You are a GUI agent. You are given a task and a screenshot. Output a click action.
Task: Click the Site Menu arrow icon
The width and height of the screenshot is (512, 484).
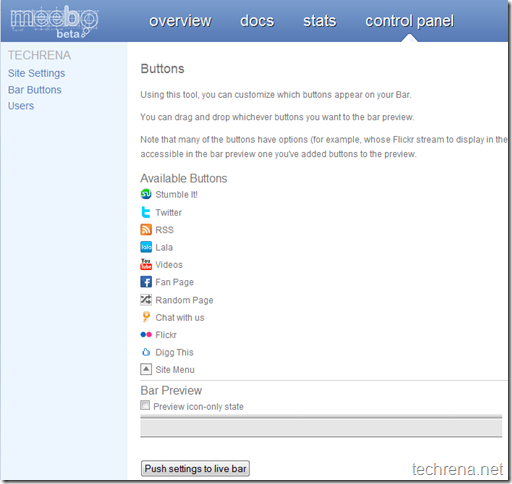tap(146, 369)
